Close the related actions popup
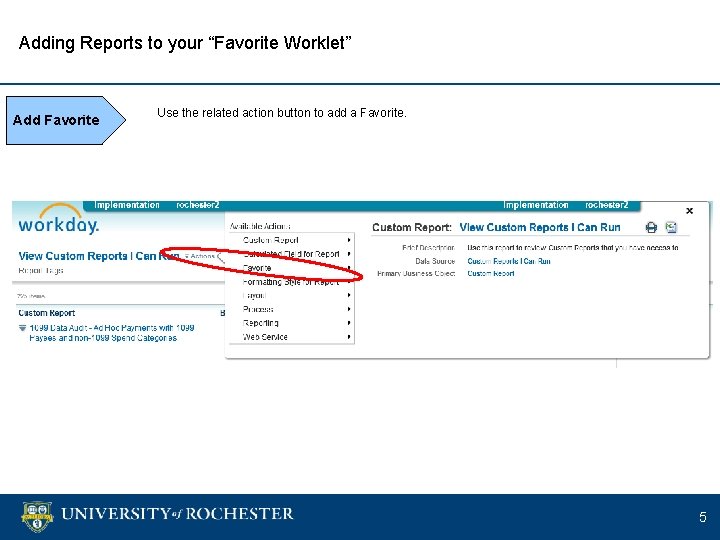 (x=689, y=211)
